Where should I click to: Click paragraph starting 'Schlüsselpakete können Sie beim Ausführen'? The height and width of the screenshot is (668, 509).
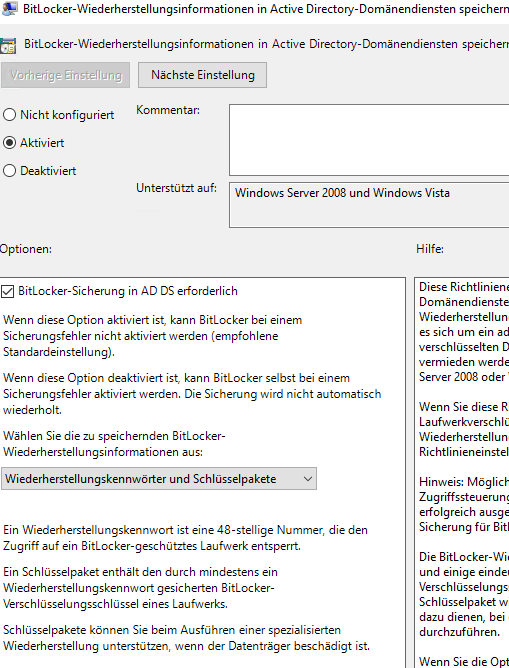click(x=186, y=638)
